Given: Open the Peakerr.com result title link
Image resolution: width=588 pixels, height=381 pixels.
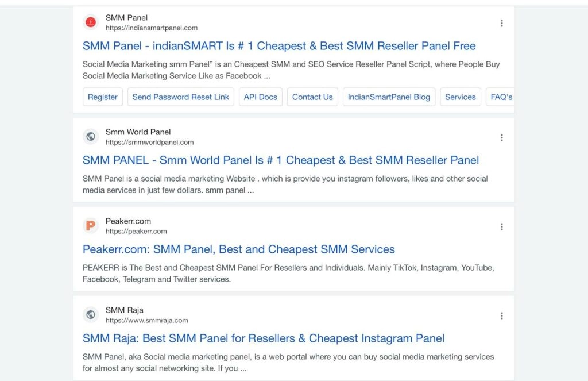Looking at the screenshot, I should [239, 249].
